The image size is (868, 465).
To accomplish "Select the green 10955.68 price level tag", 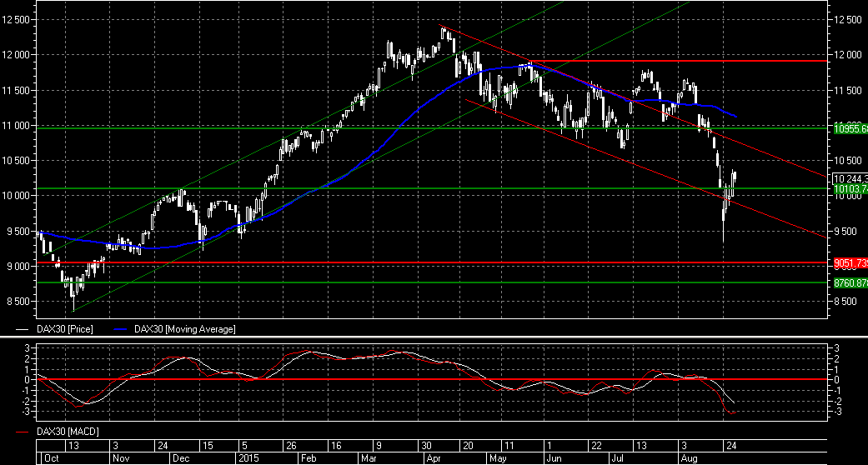I will click(x=850, y=129).
